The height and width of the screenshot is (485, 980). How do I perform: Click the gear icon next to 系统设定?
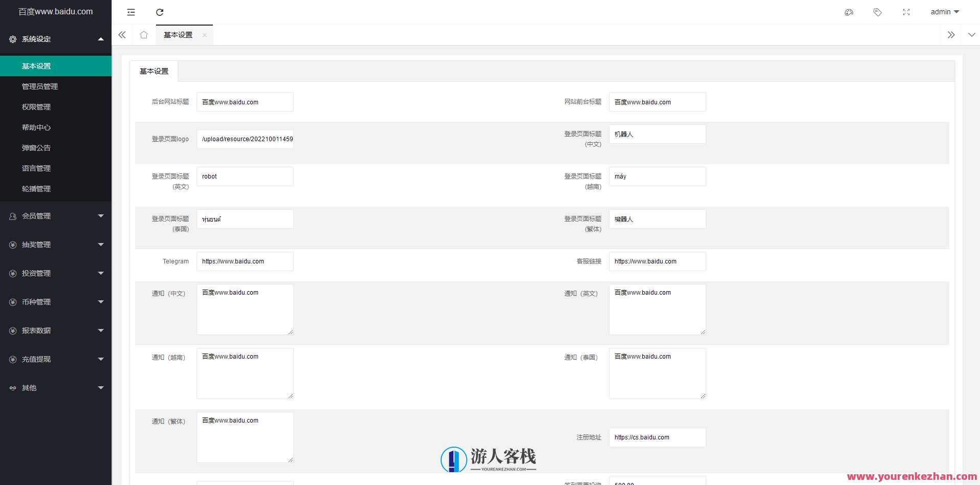click(x=12, y=39)
